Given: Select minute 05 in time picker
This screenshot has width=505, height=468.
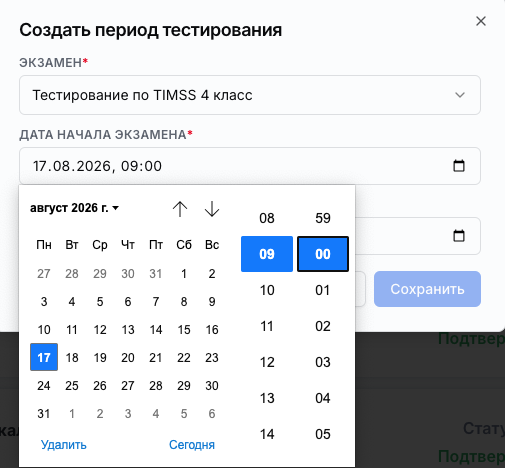Looking at the screenshot, I should tap(323, 434).
